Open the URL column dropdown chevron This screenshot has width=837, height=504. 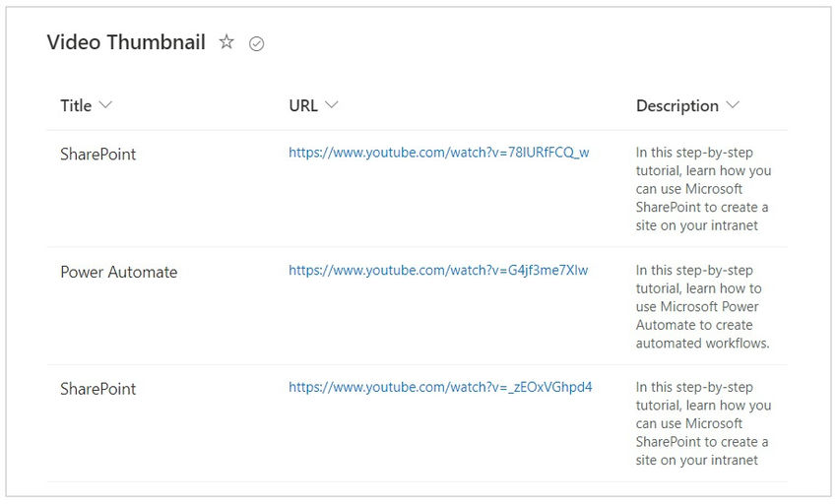click(332, 105)
